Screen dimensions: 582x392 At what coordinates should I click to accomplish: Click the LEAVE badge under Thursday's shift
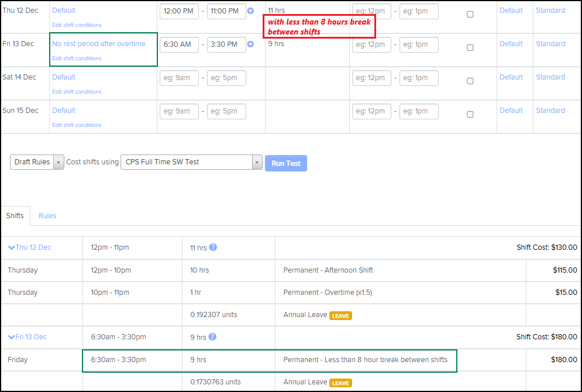[x=340, y=315]
